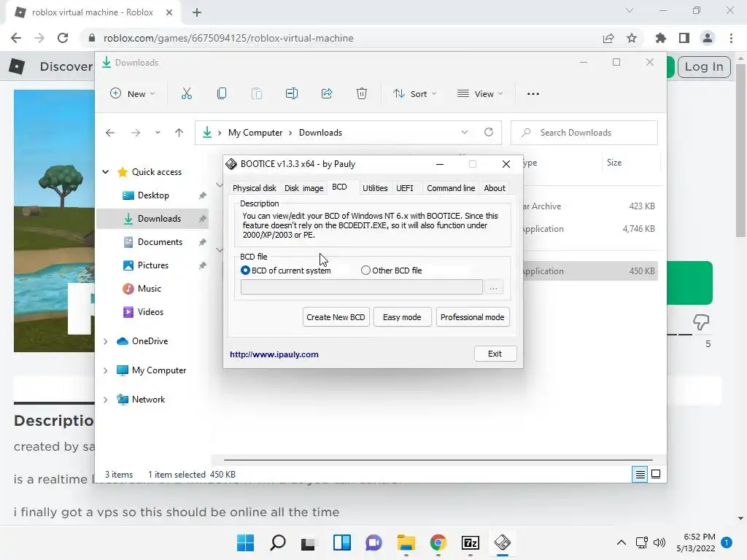Switch to the UEFI tab
The width and height of the screenshot is (747, 560).
tap(405, 188)
